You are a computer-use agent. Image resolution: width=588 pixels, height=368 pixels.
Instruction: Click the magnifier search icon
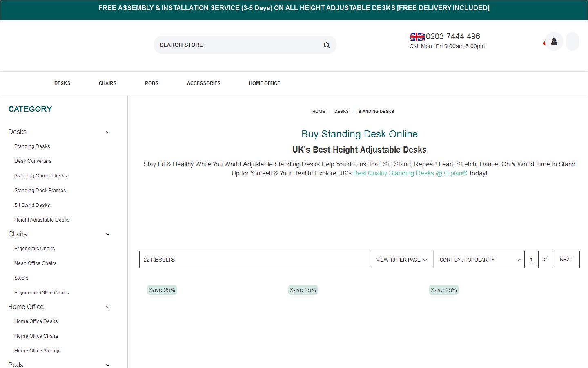[x=327, y=45]
